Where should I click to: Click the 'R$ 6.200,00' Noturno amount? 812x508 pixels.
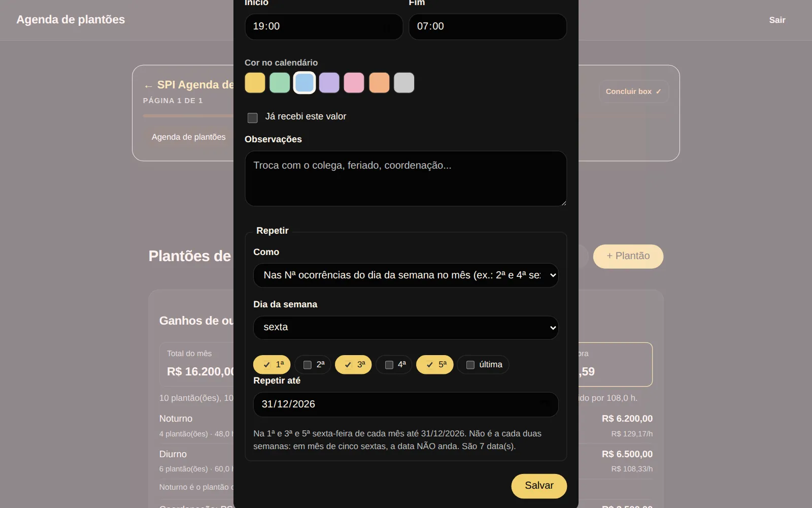(627, 419)
